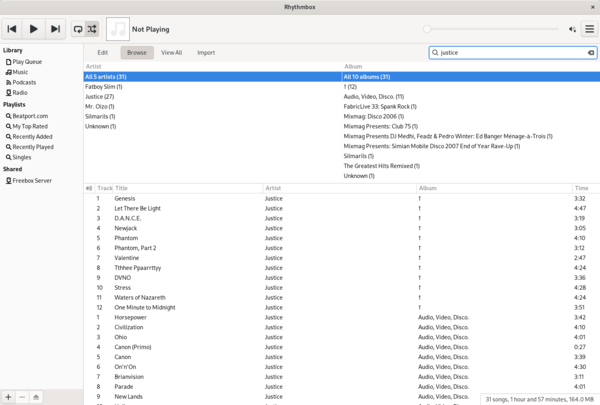Click the volume speaker icon
The image size is (600, 405).
[572, 30]
